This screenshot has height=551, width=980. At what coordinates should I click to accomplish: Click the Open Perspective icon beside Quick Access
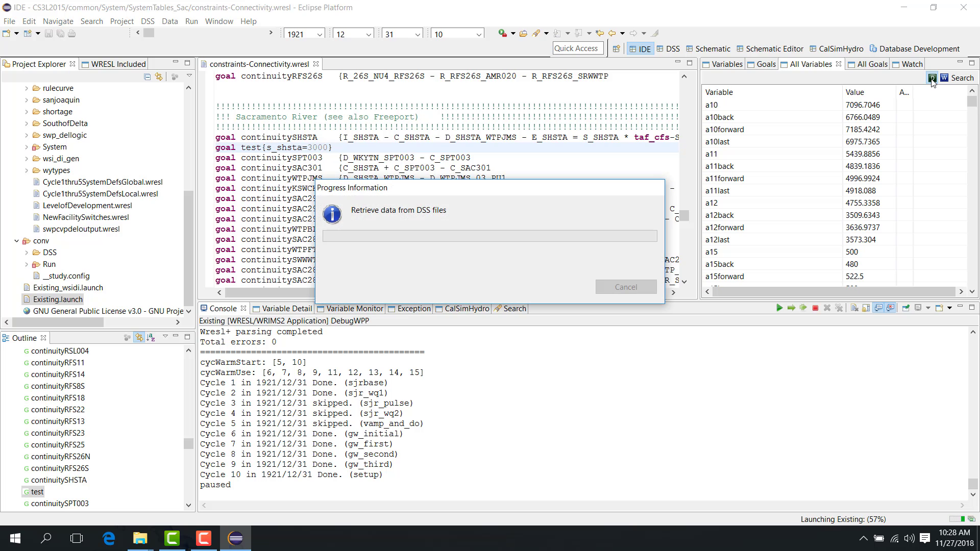click(616, 49)
